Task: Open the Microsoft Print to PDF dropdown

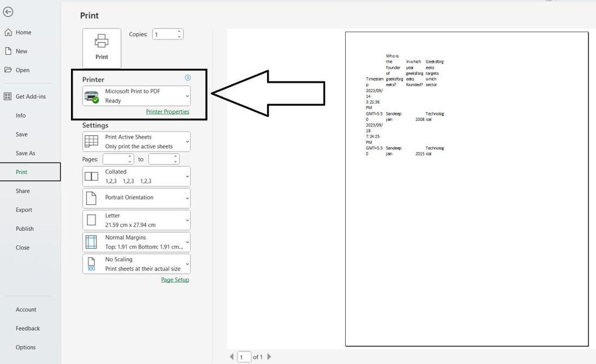Action: (136, 96)
